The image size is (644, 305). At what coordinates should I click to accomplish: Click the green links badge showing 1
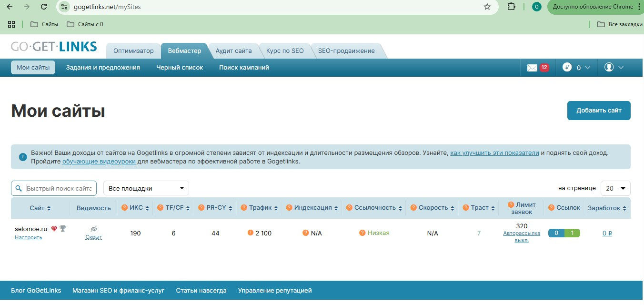click(572, 233)
